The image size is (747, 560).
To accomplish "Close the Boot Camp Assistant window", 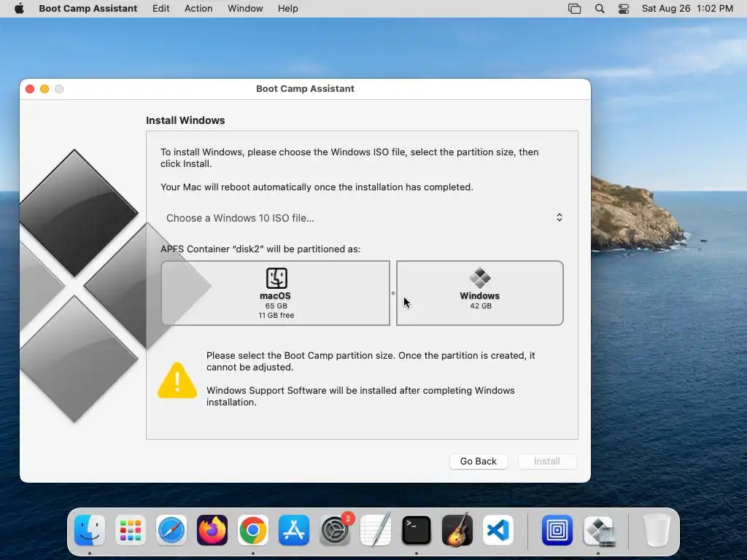I will (30, 89).
